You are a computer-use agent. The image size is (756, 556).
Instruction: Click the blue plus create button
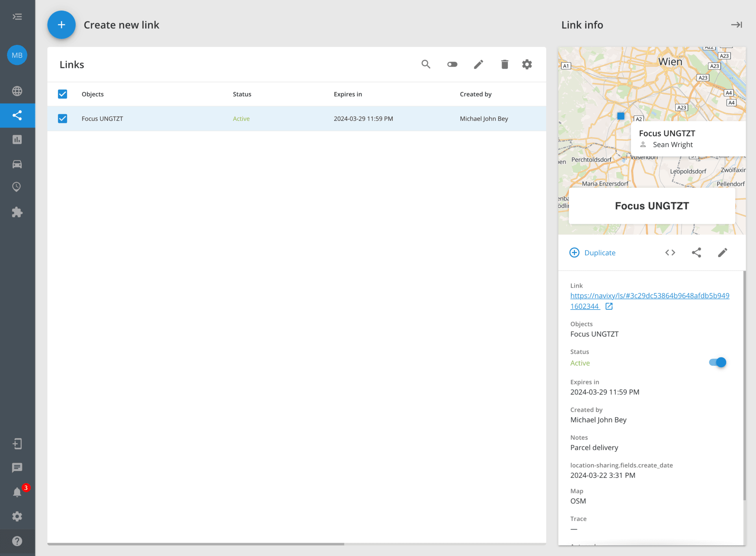pos(61,25)
